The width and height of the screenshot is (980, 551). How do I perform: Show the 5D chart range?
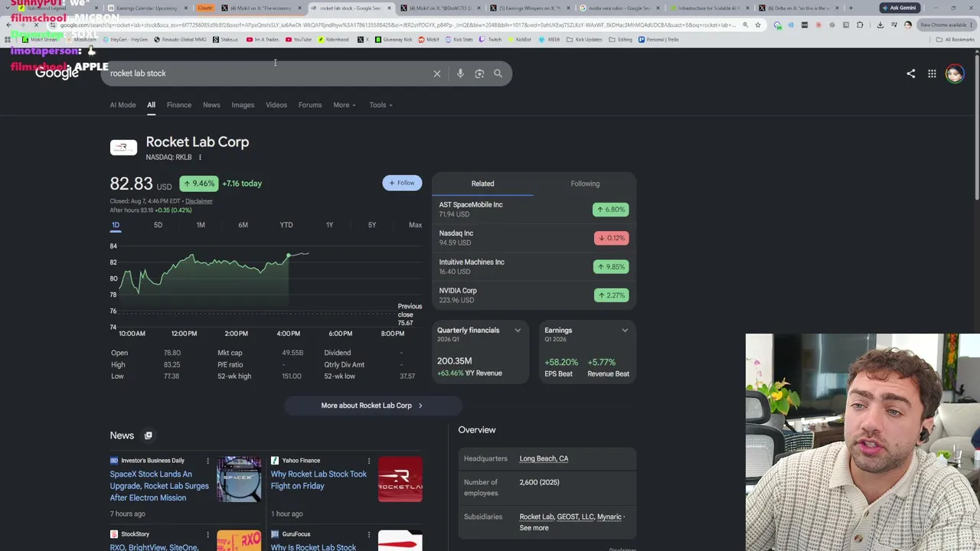[x=158, y=225]
